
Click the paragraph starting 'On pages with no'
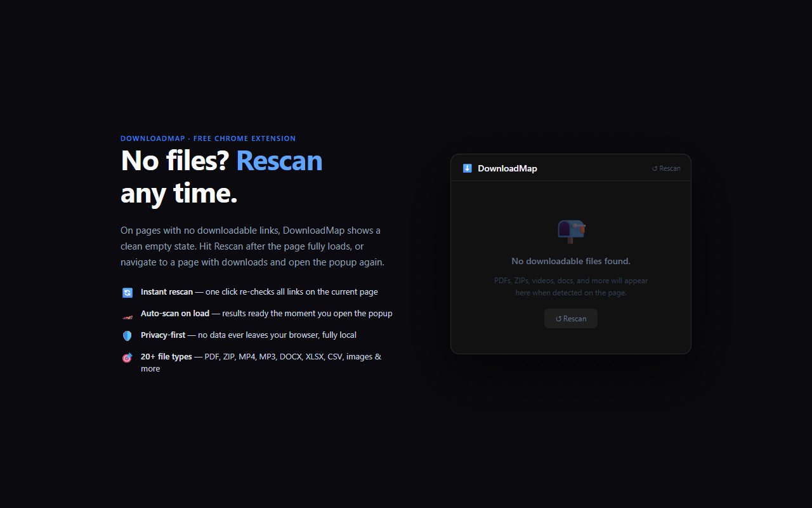[252, 246]
